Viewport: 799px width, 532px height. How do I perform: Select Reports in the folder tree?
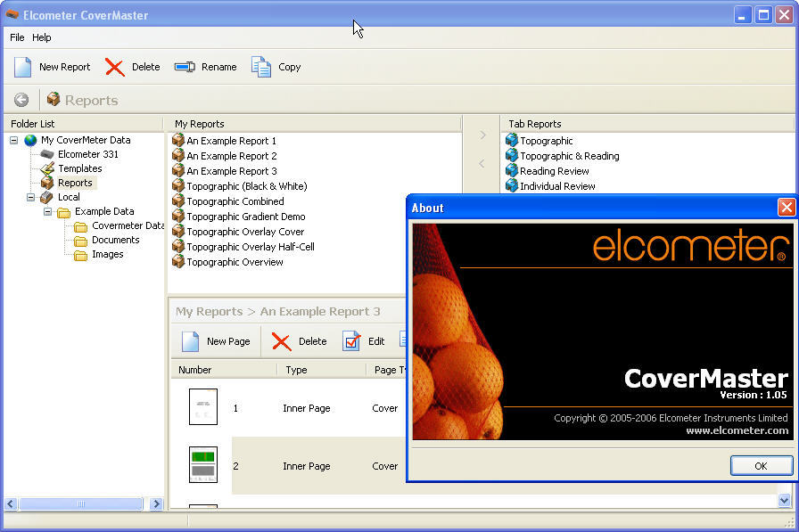[75, 183]
